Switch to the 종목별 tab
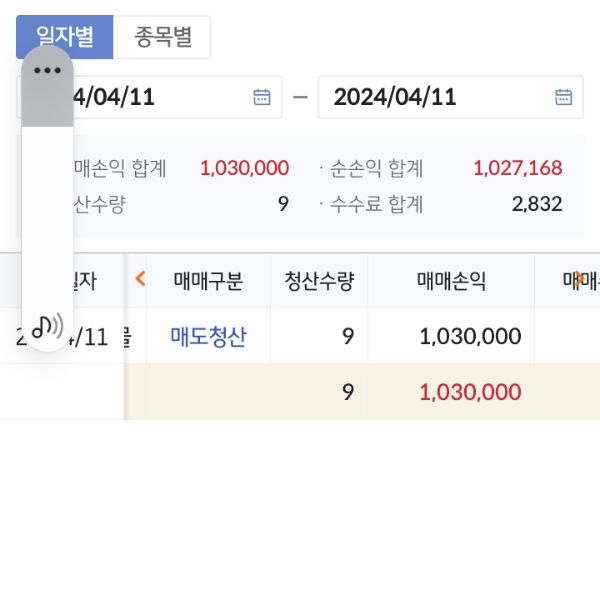Screen dimensions: 600x600 162,37
